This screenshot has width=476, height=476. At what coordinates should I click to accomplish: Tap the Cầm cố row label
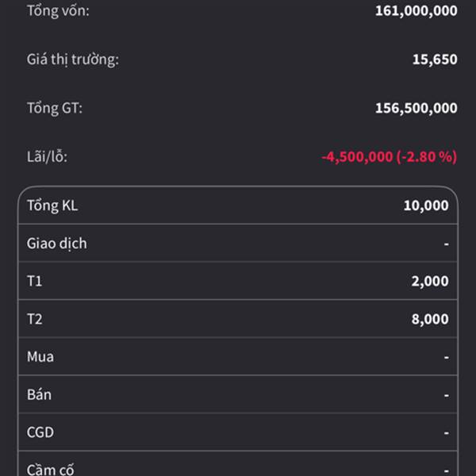(51, 469)
